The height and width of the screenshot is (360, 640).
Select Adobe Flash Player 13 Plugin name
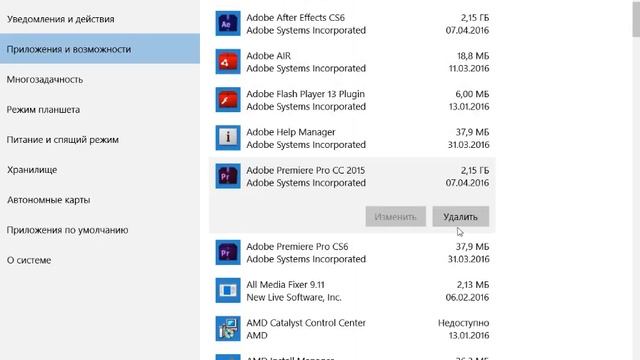pos(305,94)
